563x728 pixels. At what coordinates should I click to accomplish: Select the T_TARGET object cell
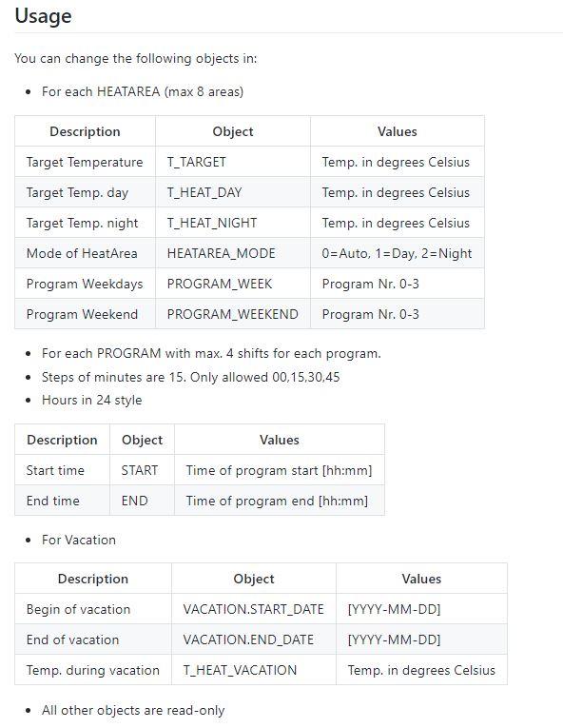tap(233, 162)
